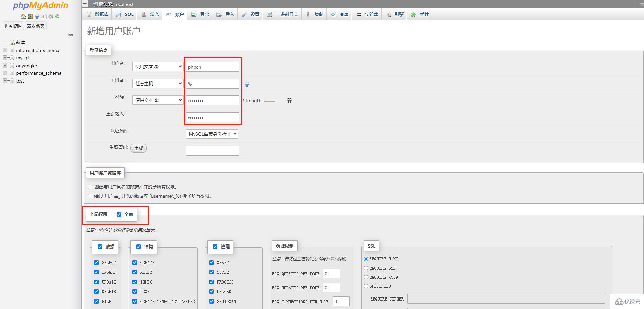This screenshot has width=644, height=309.
Task: Expand the performance_schema database tree node
Action: point(5,73)
